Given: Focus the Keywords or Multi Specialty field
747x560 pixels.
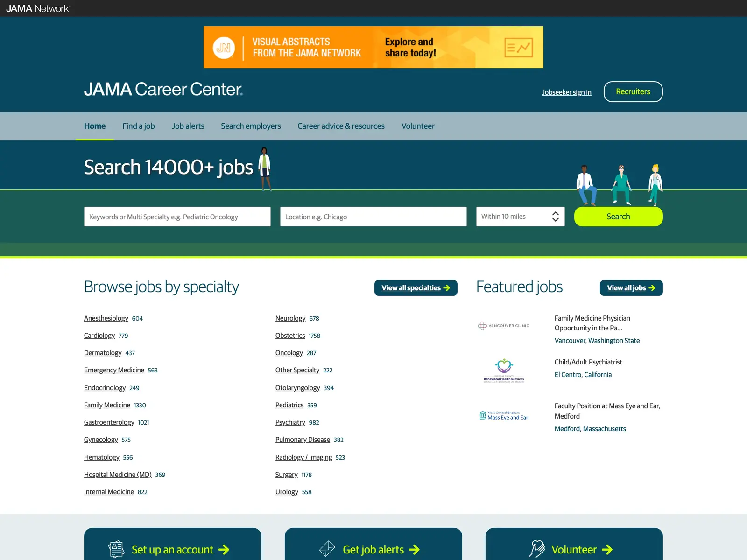Looking at the screenshot, I should [x=177, y=217].
